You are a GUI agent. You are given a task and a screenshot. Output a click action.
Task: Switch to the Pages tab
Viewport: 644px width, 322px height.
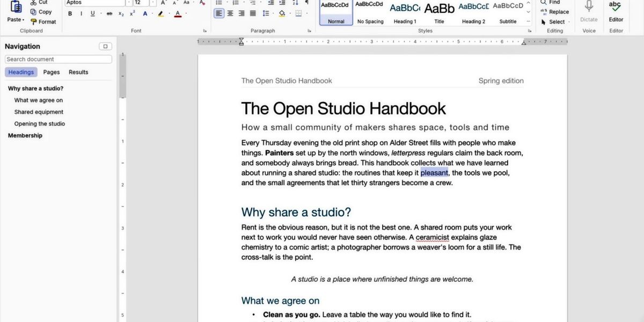pyautogui.click(x=52, y=72)
